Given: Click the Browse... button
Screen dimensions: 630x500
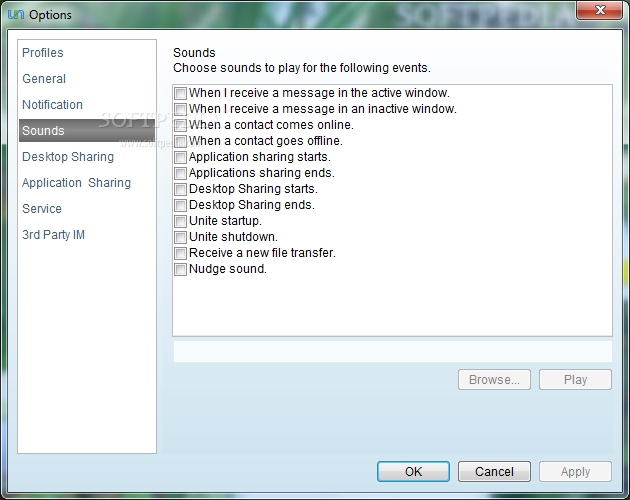Looking at the screenshot, I should click(x=494, y=380).
